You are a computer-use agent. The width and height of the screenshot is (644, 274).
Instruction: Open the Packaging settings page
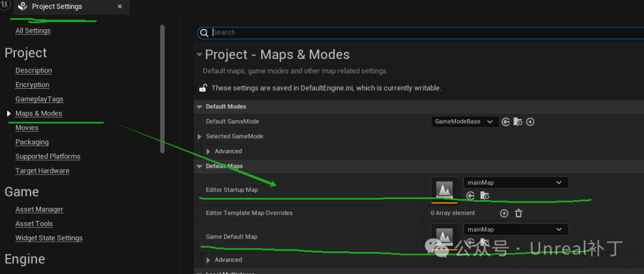pyautogui.click(x=32, y=142)
